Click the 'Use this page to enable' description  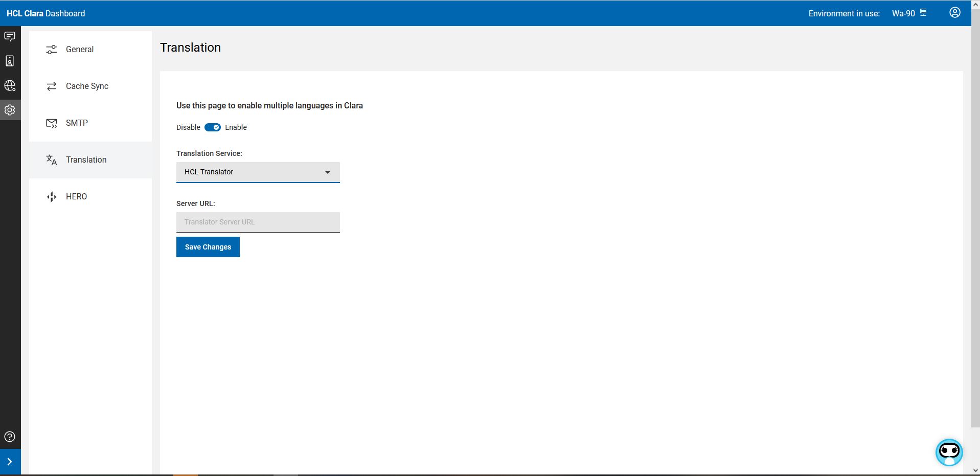pyautogui.click(x=269, y=105)
